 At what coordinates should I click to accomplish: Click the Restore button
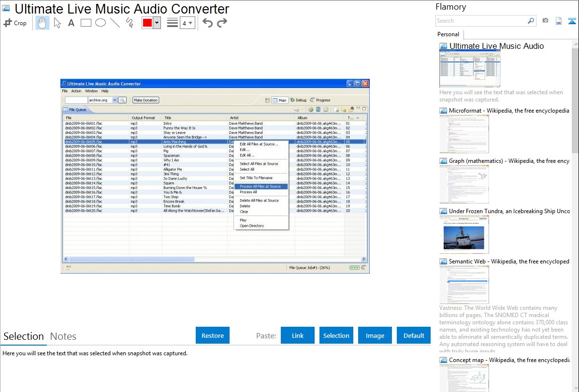(x=213, y=335)
